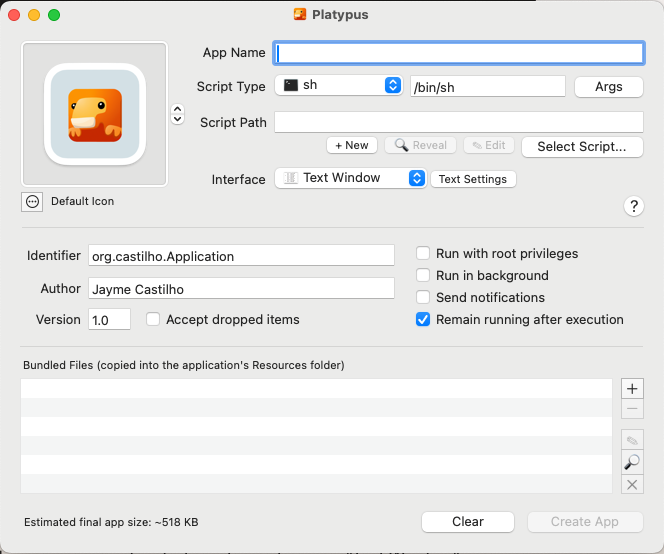Enable Run with root privileges
This screenshot has height=554, width=664.
[424, 254]
